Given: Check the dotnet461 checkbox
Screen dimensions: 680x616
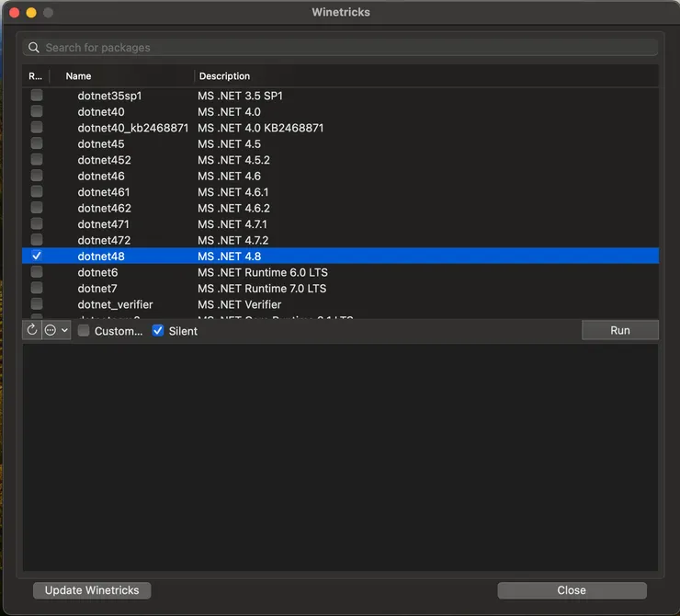Looking at the screenshot, I should [37, 191].
